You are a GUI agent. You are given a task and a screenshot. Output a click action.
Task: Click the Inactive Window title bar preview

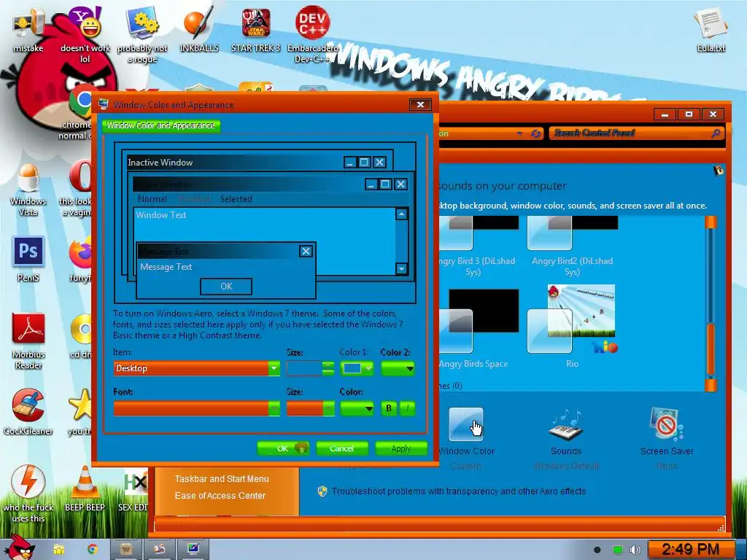tap(233, 163)
